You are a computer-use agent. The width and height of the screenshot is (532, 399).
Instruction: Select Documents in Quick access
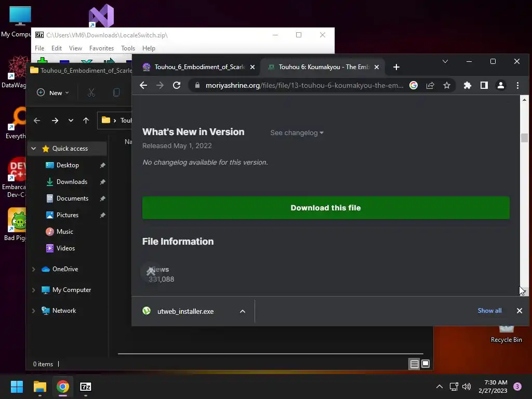click(x=72, y=198)
